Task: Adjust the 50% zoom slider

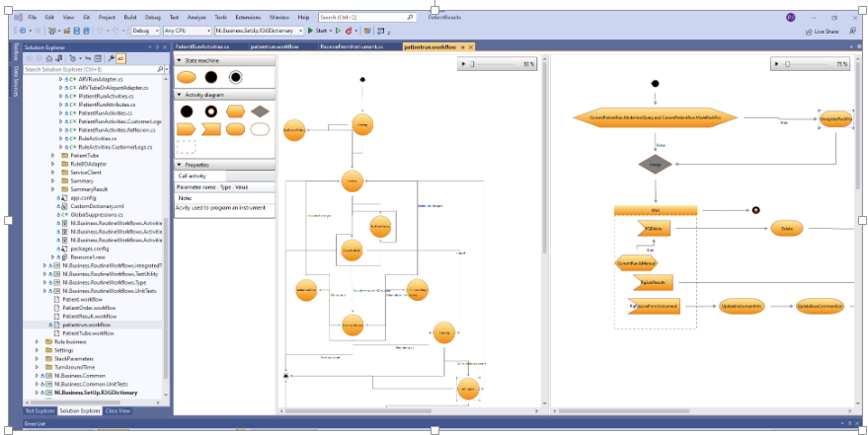Action: tap(472, 64)
